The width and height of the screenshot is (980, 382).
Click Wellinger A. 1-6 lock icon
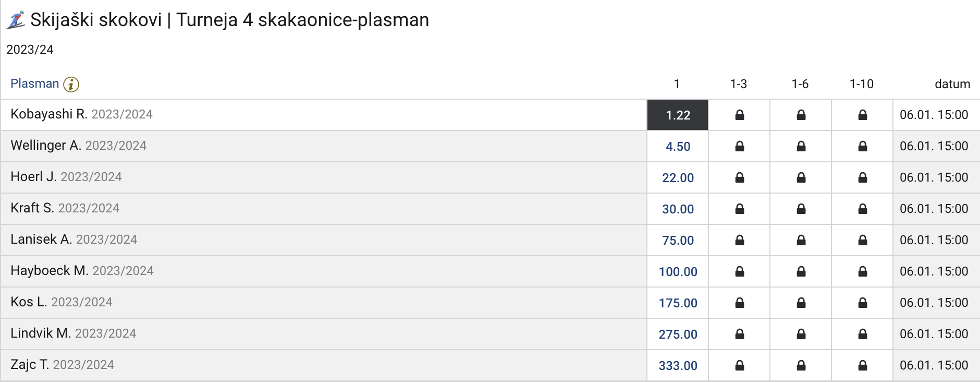click(801, 146)
